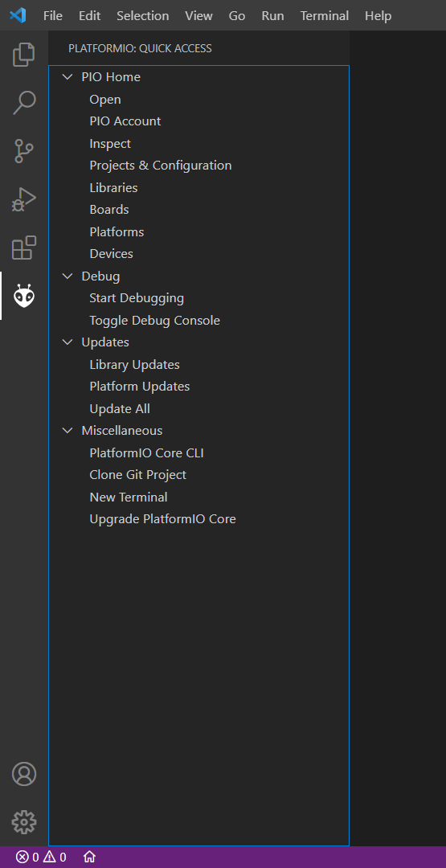This screenshot has width=446, height=868.
Task: Click PlatformIO Home icon in status bar
Action: click(x=89, y=857)
